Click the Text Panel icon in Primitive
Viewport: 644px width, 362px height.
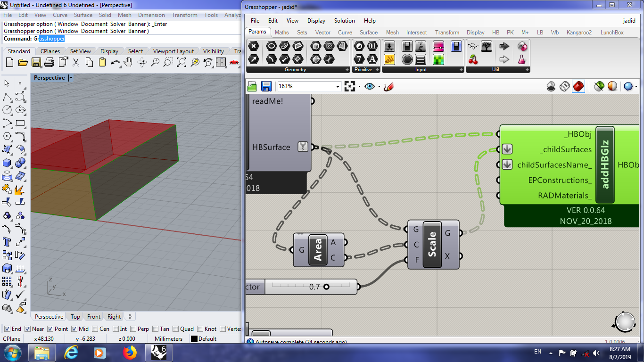pyautogui.click(x=372, y=59)
